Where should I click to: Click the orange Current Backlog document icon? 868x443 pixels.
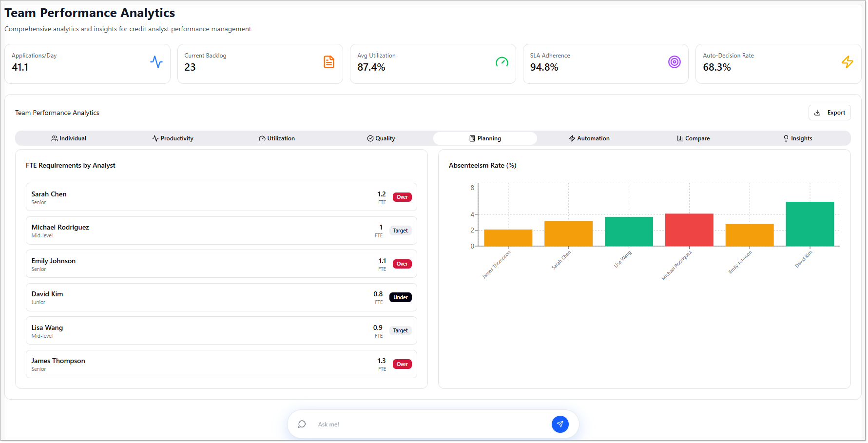[329, 62]
